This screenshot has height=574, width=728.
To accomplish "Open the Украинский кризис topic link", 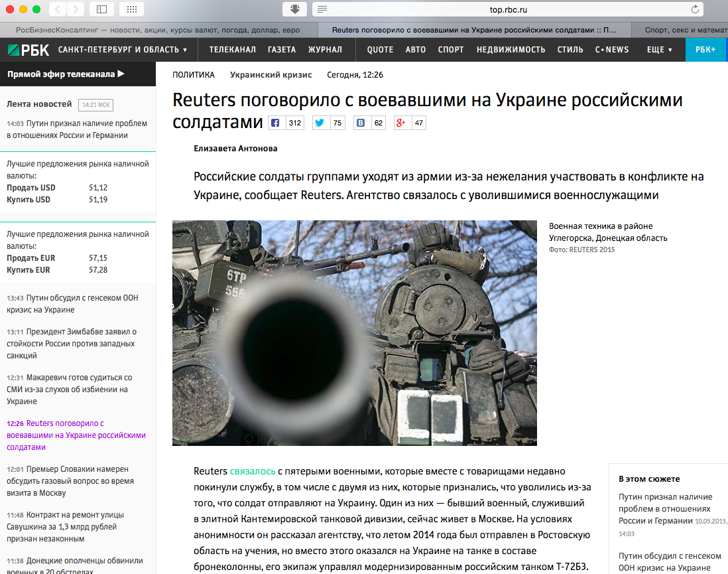I will click(271, 75).
